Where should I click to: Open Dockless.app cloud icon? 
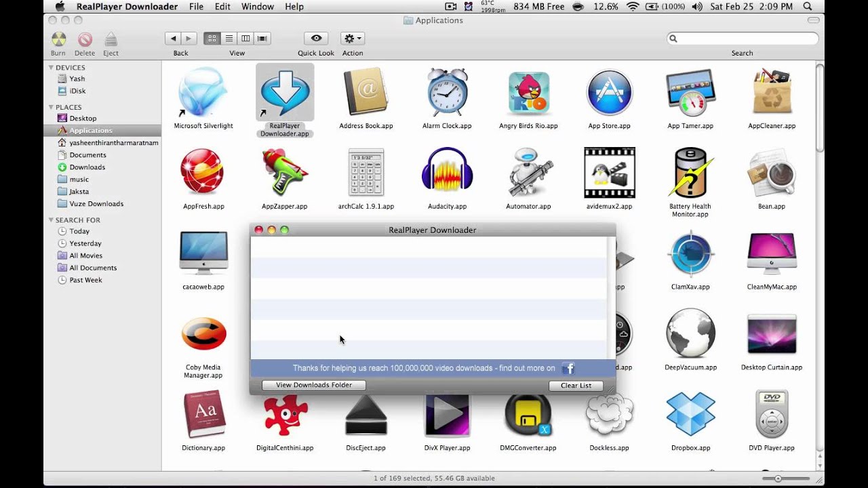609,415
